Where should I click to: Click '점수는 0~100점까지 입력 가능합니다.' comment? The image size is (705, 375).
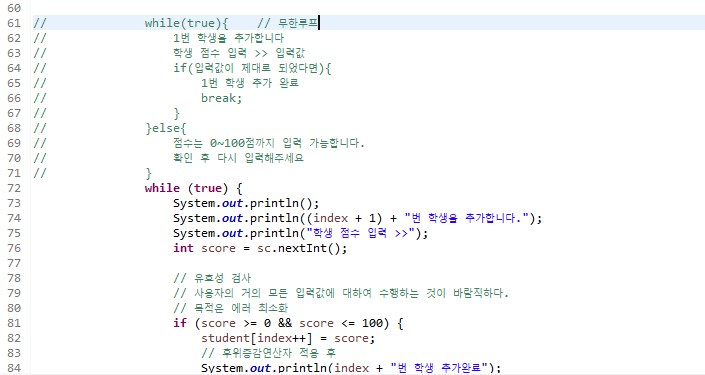pyautogui.click(x=269, y=143)
